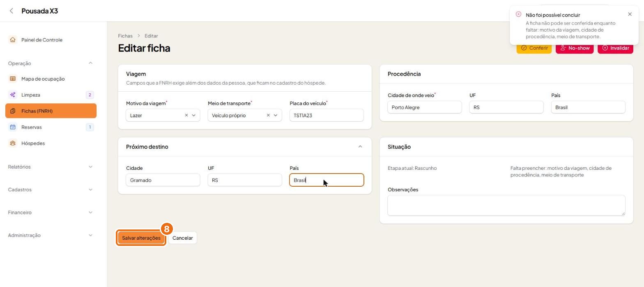Click the Reservas badge showing 1
644x287 pixels.
tap(90, 127)
